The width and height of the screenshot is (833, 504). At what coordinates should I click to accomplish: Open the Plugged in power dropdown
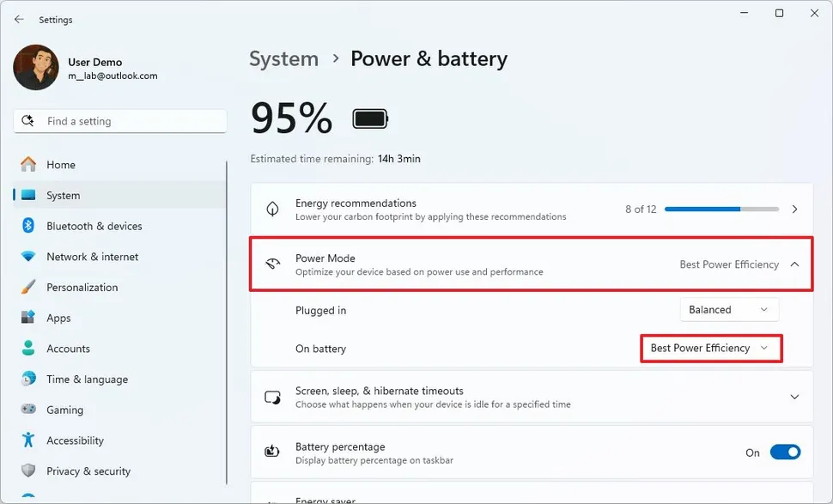(728, 309)
